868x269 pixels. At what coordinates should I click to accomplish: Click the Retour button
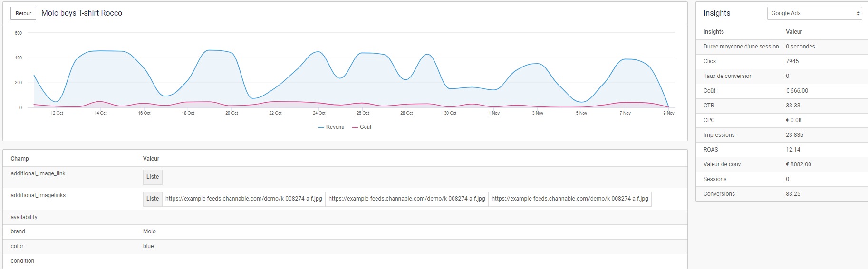(x=23, y=13)
